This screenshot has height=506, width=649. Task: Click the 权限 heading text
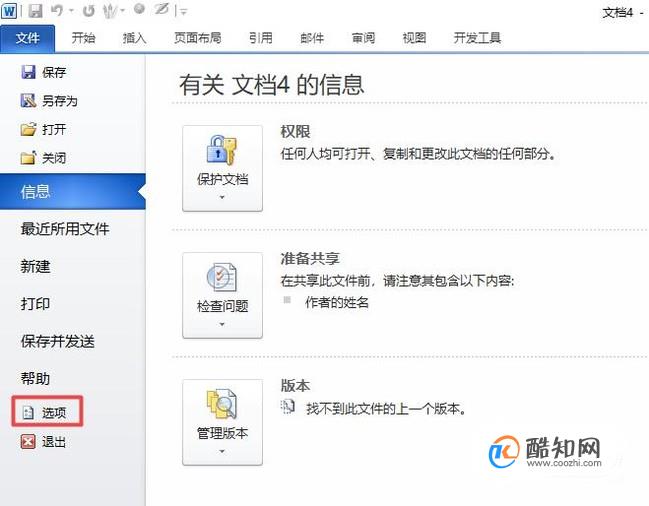[x=295, y=132]
